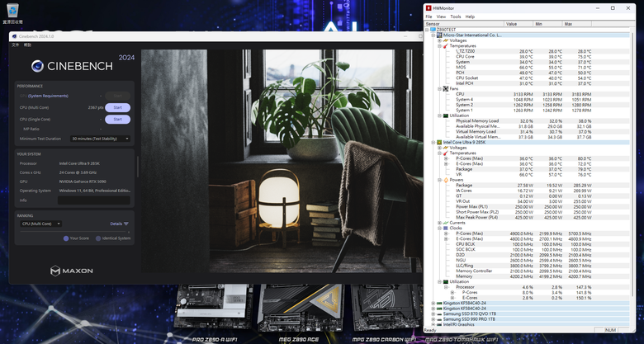Click the Intel(R) Graphics card icon
This screenshot has height=344, width=644.
(439, 324)
